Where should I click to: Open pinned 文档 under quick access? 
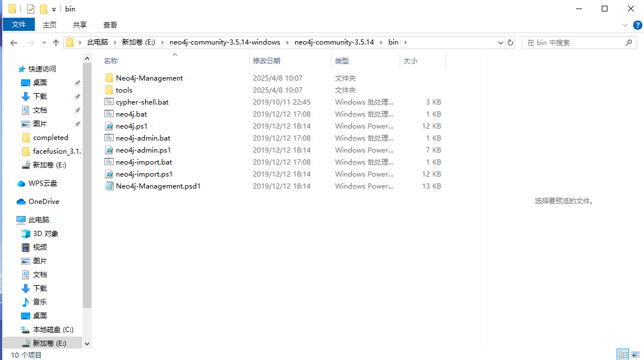point(40,110)
